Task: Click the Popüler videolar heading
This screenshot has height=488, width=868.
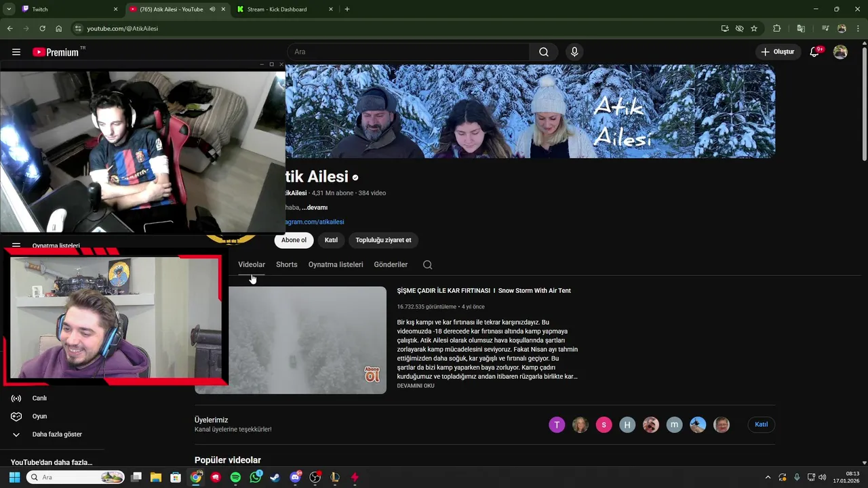Action: pos(228,460)
